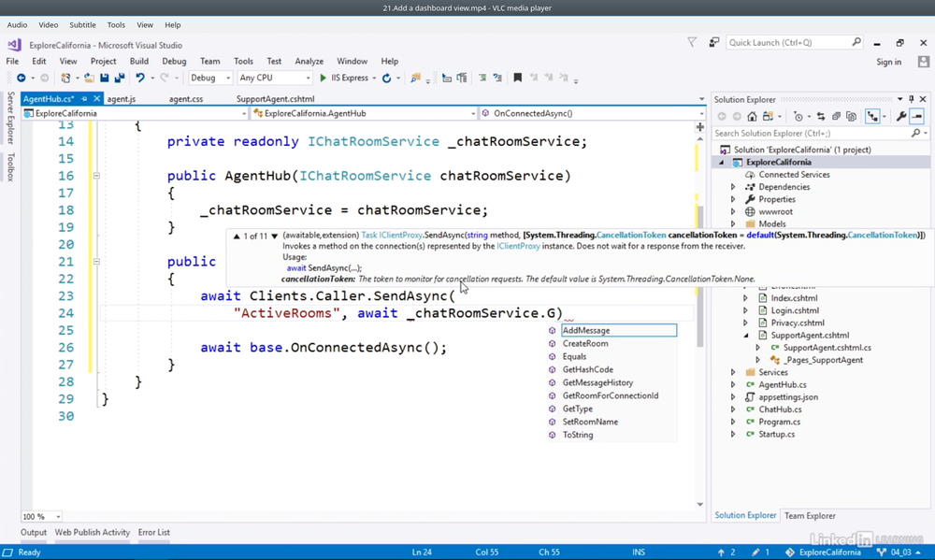Collapse the SupportAgent.cshtml node
The image size is (935, 560).
746,336
